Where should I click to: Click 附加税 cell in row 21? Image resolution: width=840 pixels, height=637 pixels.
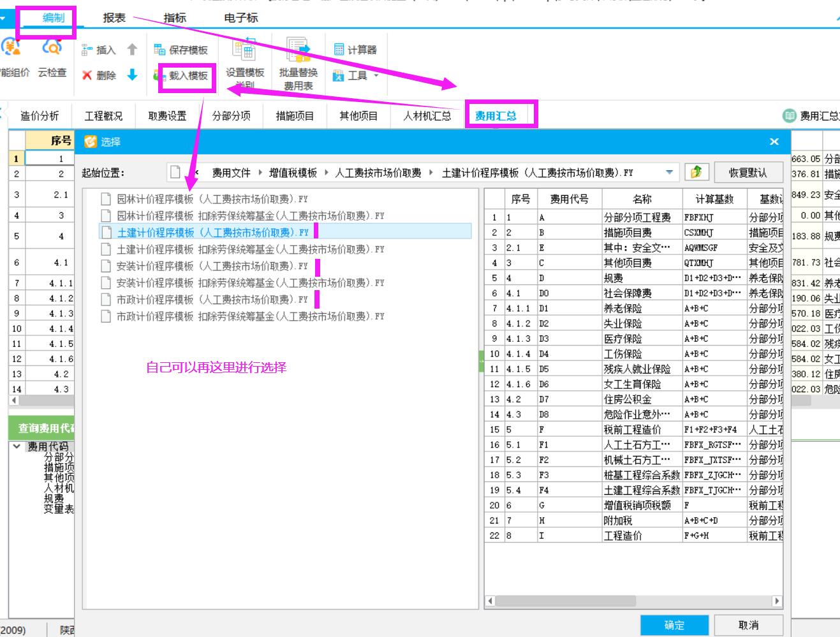point(642,520)
